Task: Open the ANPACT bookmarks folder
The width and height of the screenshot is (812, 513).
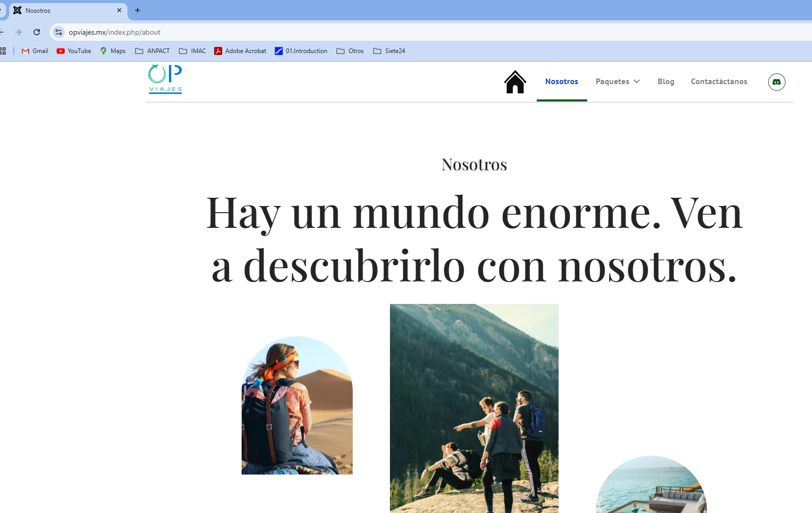Action: click(x=152, y=51)
